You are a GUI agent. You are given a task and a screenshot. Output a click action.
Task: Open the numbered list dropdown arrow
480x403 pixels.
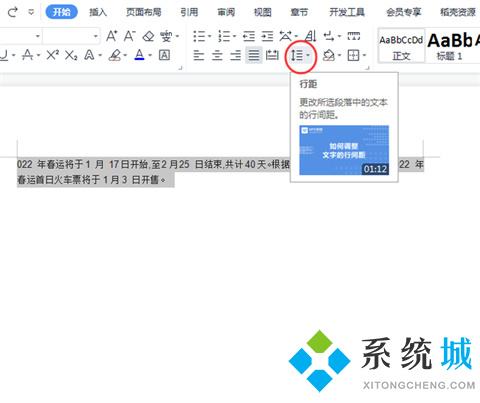[234, 36]
